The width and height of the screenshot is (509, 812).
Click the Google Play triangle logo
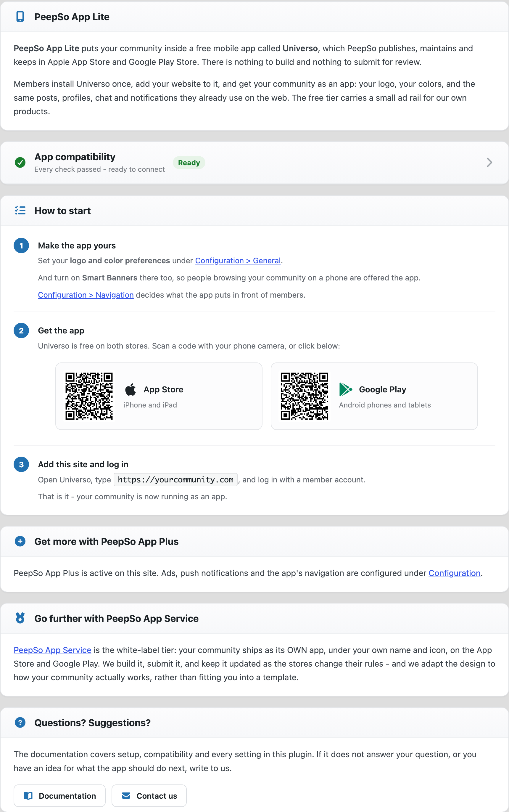346,389
